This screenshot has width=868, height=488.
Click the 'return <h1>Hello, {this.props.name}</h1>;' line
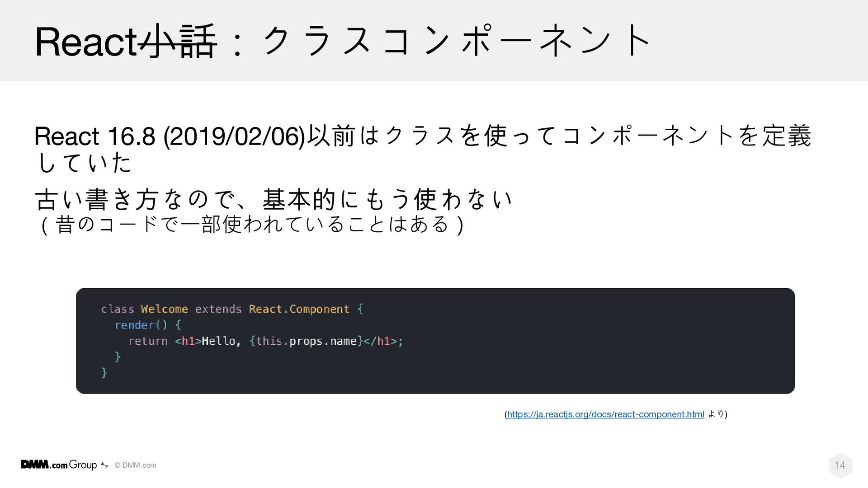click(x=266, y=341)
